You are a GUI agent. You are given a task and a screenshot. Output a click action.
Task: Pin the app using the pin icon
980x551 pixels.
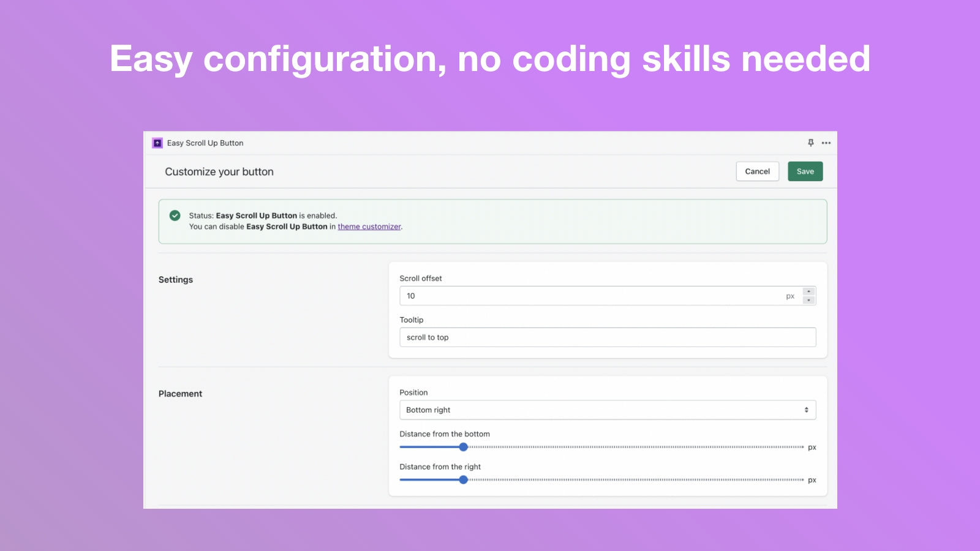[810, 143]
